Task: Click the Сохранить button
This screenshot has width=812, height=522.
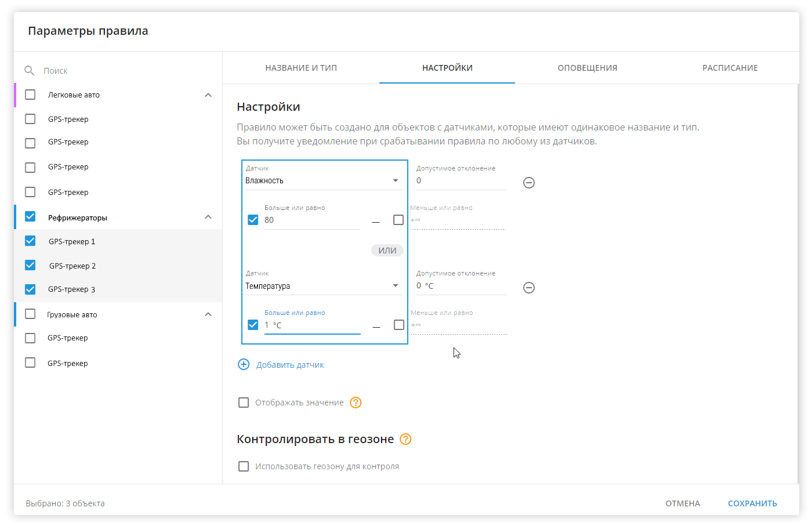Action: click(x=752, y=503)
